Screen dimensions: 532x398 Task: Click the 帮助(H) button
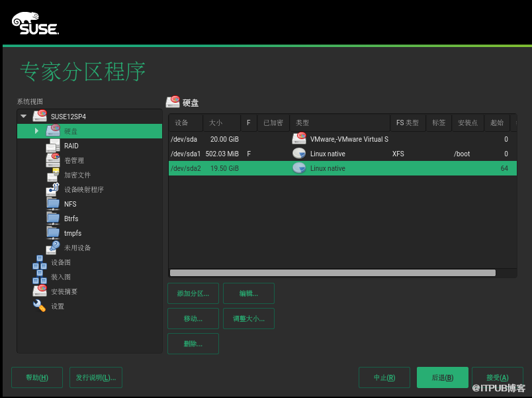(x=37, y=377)
